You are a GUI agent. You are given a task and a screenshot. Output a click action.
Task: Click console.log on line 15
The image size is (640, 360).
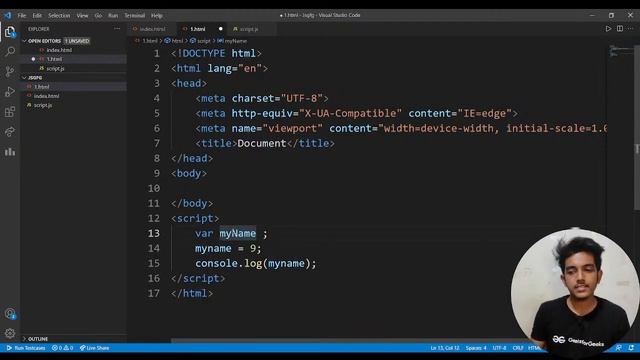tap(229, 263)
